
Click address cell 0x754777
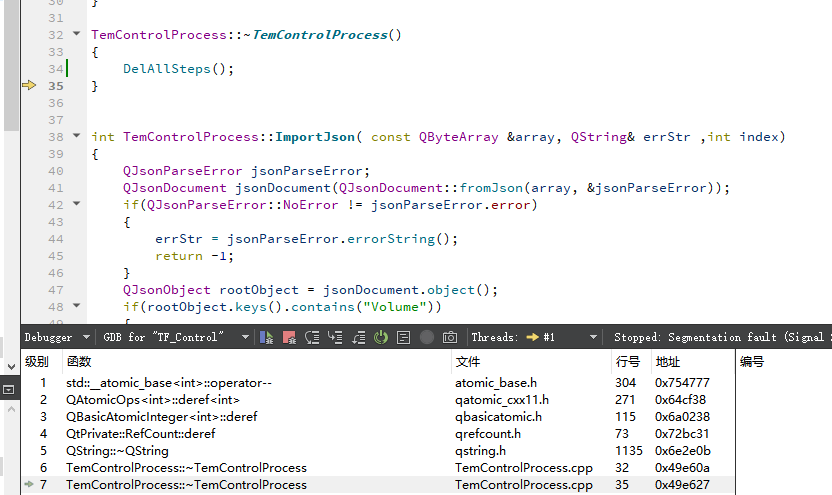(x=682, y=383)
